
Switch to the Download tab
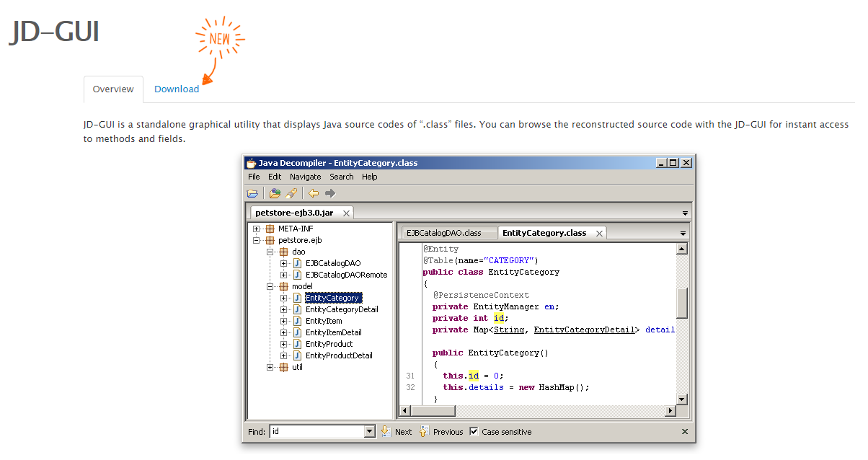177,89
